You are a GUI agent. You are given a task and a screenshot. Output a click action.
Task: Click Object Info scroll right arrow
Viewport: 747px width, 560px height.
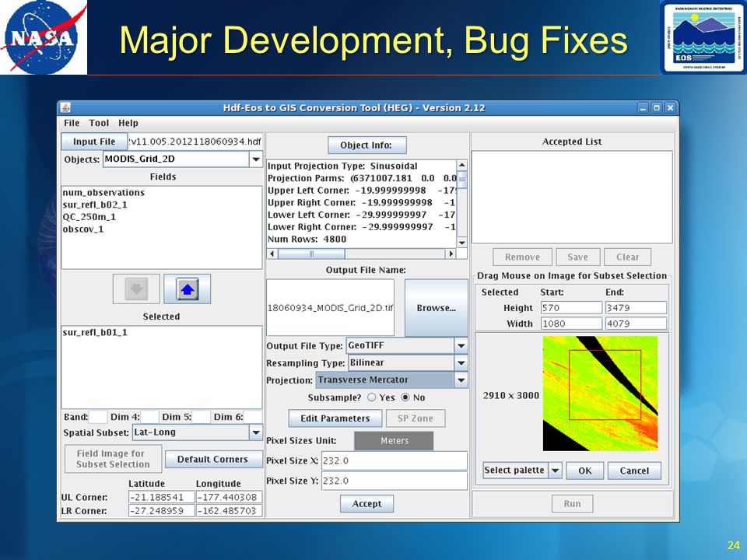(451, 254)
